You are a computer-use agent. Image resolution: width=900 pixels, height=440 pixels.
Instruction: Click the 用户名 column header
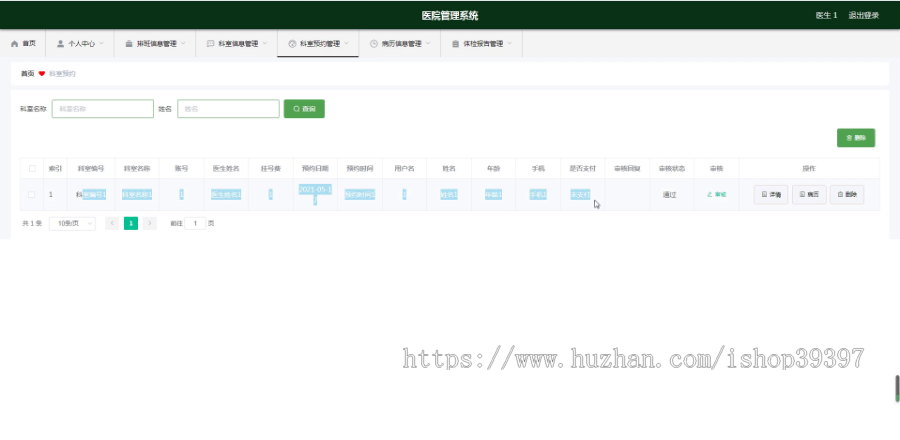(x=404, y=169)
